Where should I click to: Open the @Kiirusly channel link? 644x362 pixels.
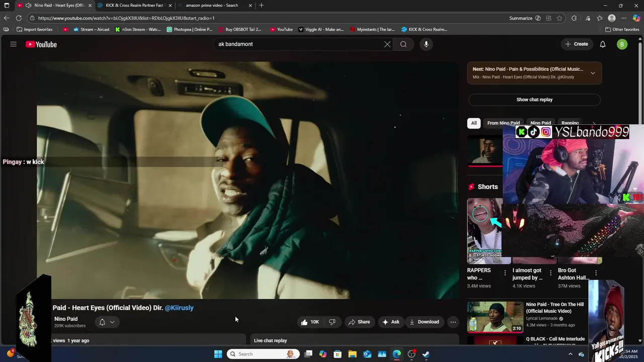pyautogui.click(x=179, y=308)
